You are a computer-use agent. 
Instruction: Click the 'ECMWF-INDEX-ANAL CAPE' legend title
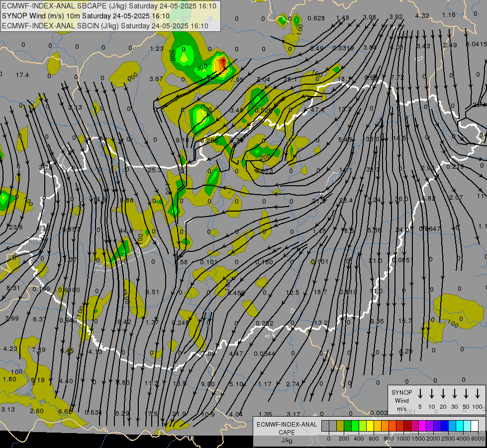pos(287,428)
